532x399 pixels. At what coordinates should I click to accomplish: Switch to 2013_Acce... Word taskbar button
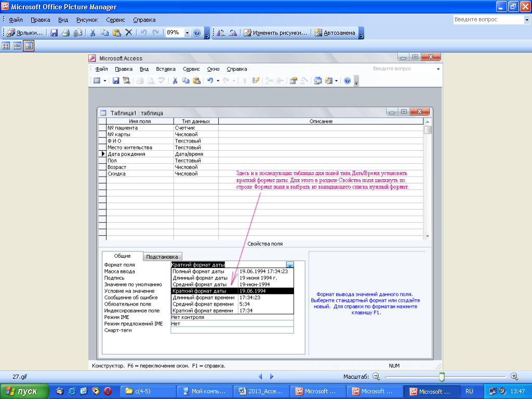tap(261, 391)
